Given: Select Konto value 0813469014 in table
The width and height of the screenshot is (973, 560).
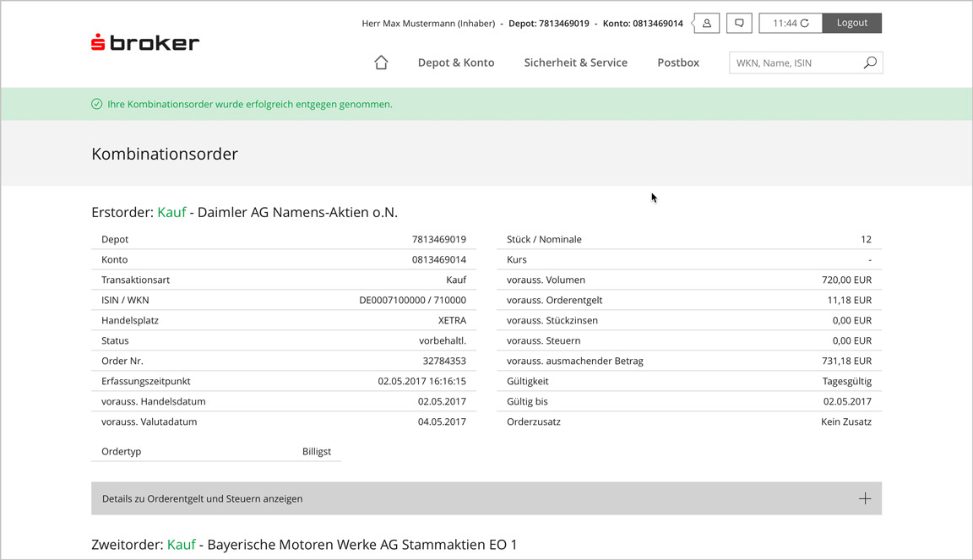Looking at the screenshot, I should point(438,259).
